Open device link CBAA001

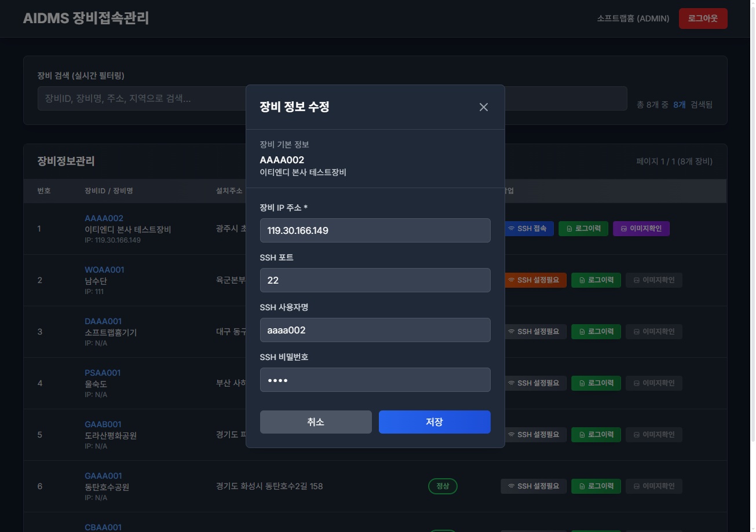103,527
